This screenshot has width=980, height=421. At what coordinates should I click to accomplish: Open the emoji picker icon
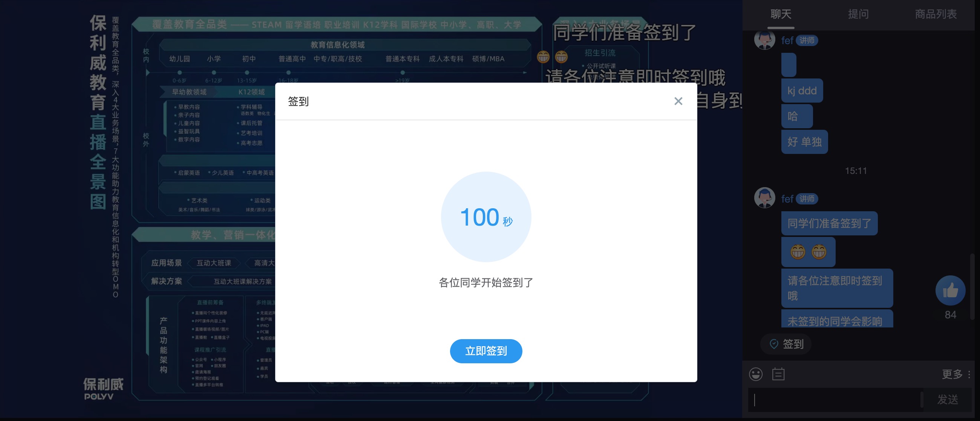tap(756, 374)
